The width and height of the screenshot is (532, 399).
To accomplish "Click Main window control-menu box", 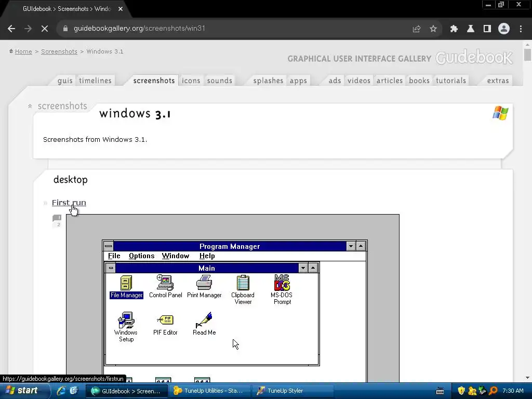I will coord(111,268).
